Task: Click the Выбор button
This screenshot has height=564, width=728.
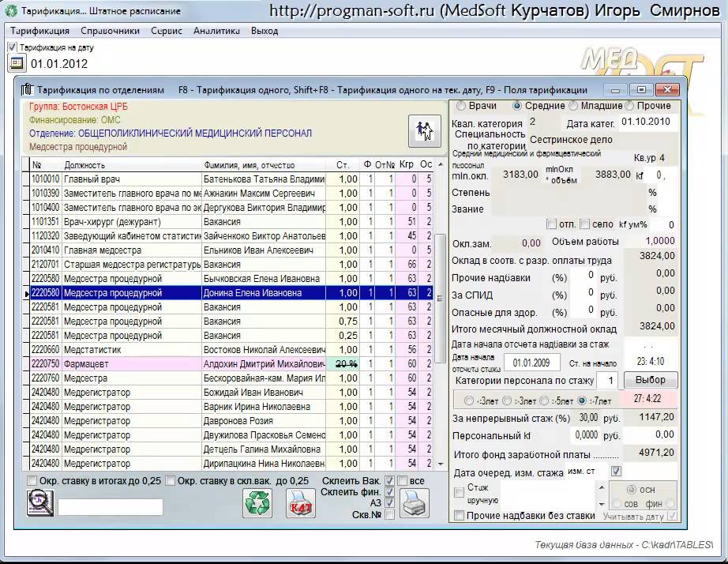Action: [x=650, y=380]
